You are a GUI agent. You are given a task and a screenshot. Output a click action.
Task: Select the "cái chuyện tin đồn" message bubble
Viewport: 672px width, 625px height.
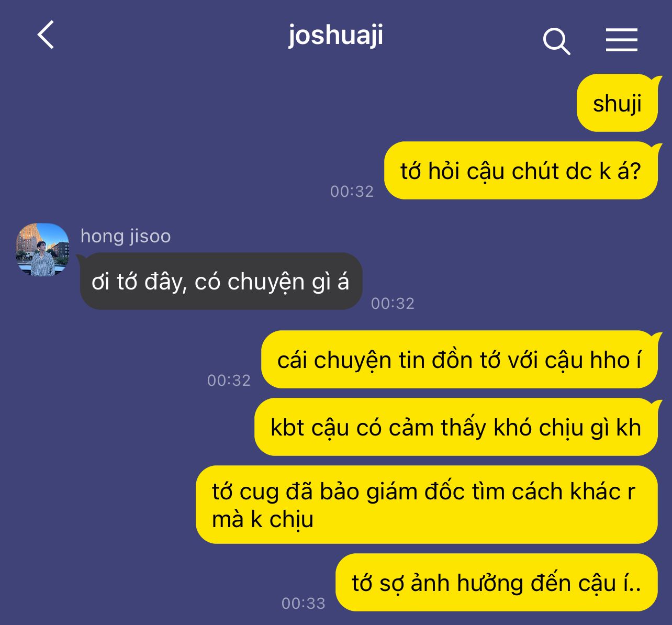[x=460, y=360]
